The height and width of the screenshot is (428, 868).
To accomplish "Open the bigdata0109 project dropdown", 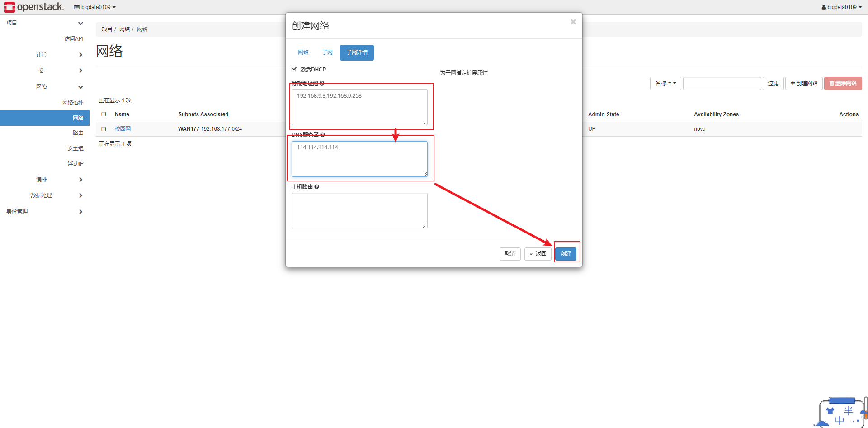I will 95,7.
